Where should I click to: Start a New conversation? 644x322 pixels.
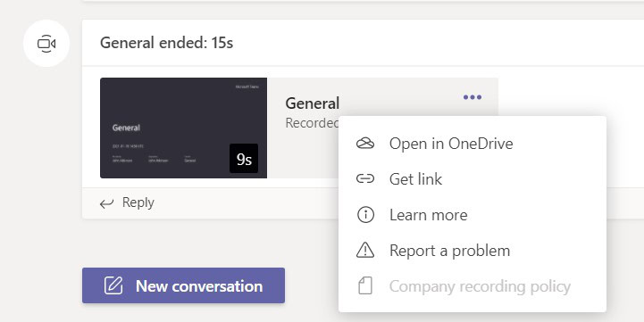coord(183,285)
